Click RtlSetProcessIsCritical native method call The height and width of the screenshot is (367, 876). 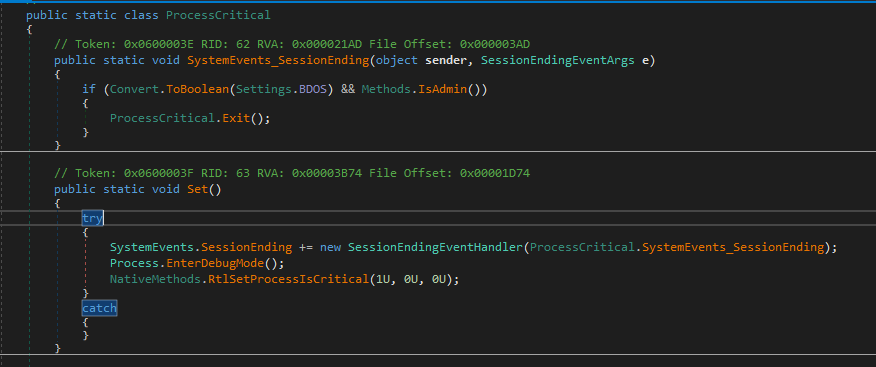289,279
